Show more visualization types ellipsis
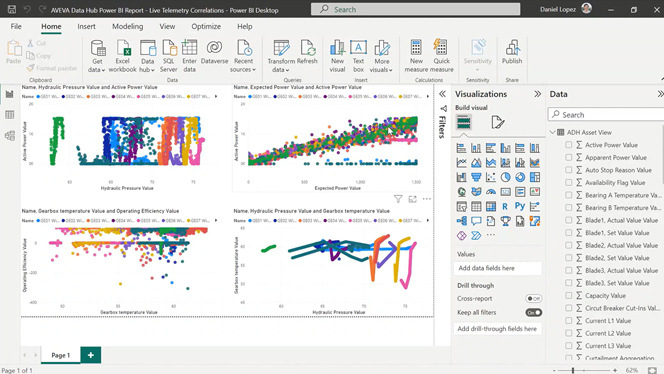Screen dimensions: 664x374 pos(490,235)
